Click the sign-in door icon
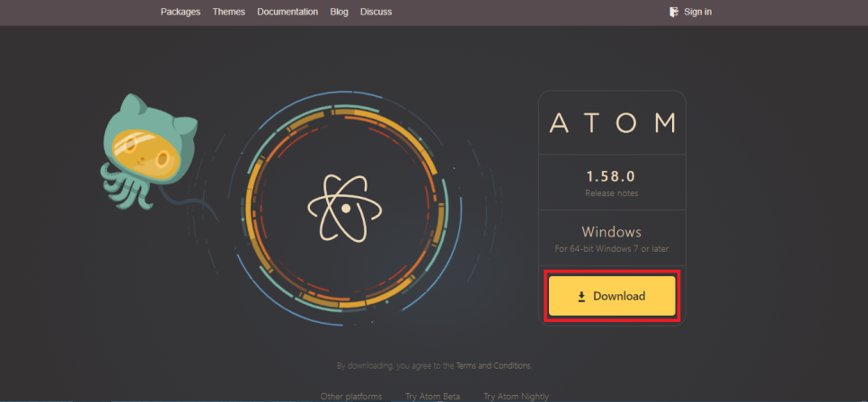The width and height of the screenshot is (868, 402). [x=674, y=12]
